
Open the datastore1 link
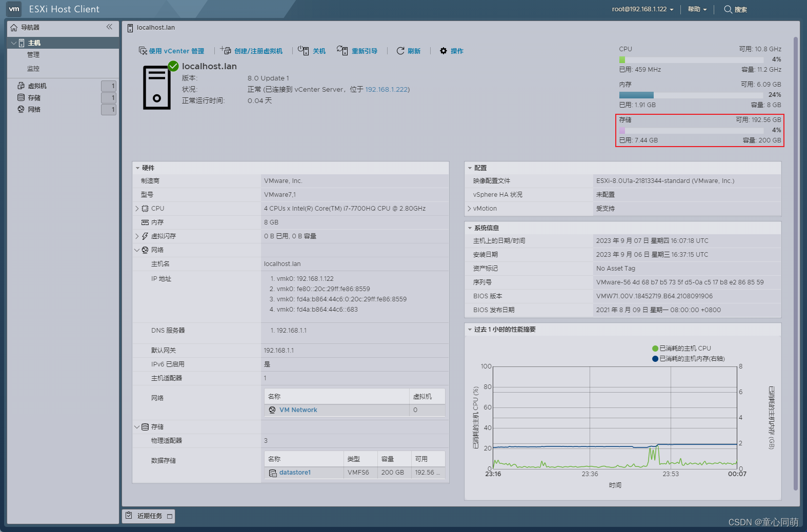pos(295,473)
